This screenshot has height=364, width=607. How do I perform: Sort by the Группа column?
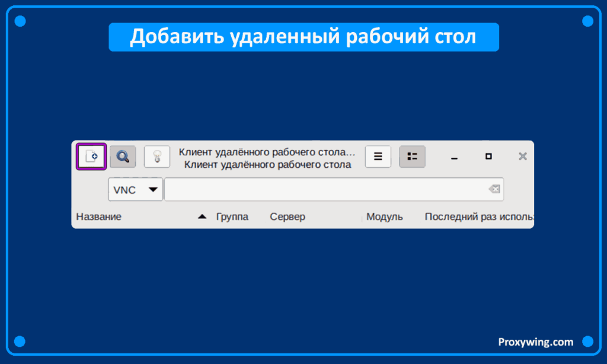tap(232, 216)
